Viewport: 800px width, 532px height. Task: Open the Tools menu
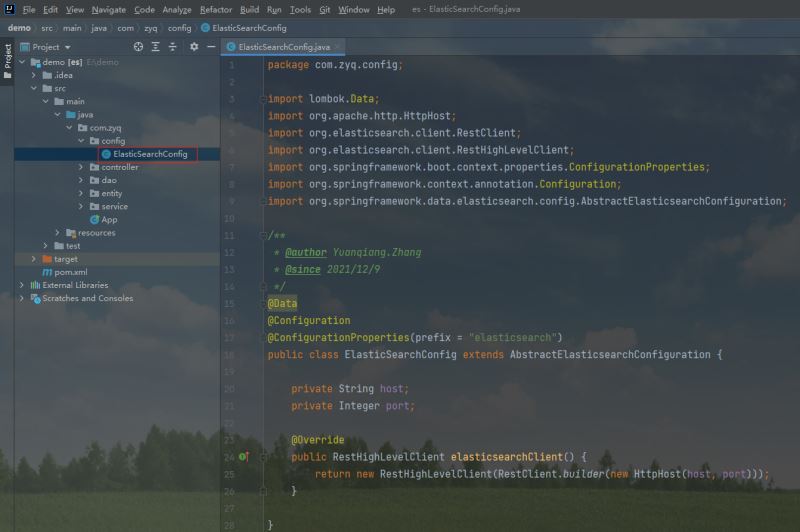coord(300,9)
